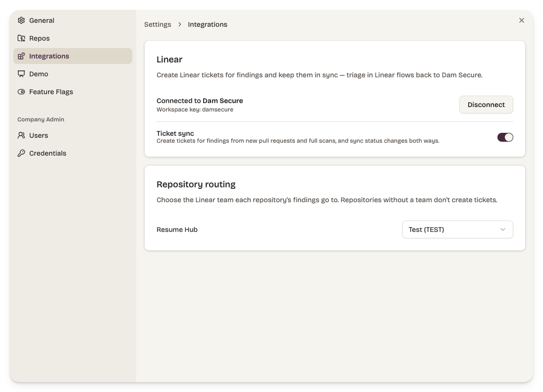Click the Feature Flags toggle icon
The height and width of the screenshot is (392, 543).
tap(21, 92)
